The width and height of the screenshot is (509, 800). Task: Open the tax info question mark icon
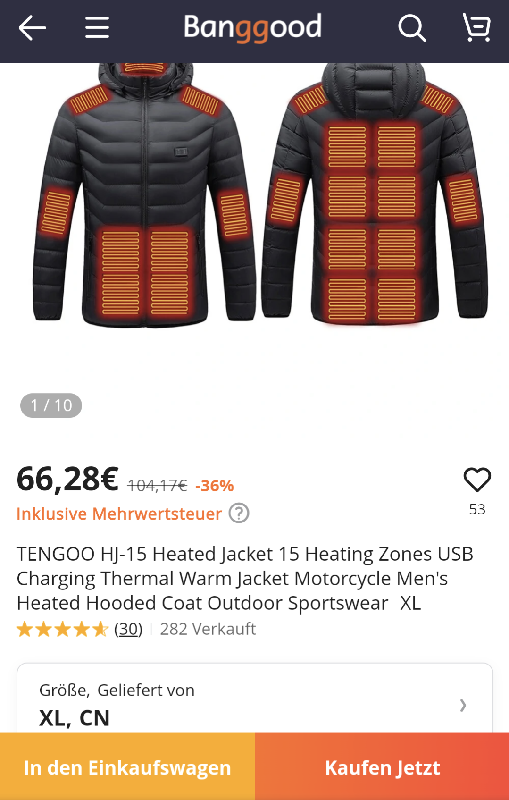[x=239, y=513]
